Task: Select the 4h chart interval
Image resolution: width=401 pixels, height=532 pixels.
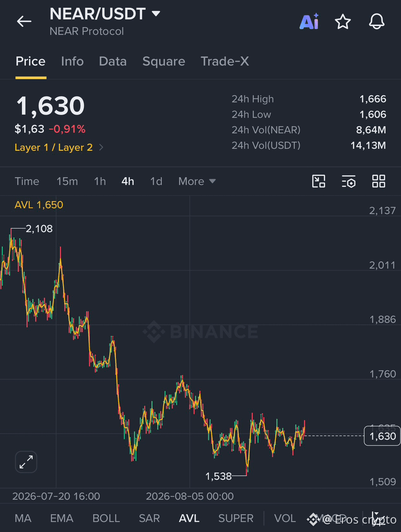Action: [128, 182]
